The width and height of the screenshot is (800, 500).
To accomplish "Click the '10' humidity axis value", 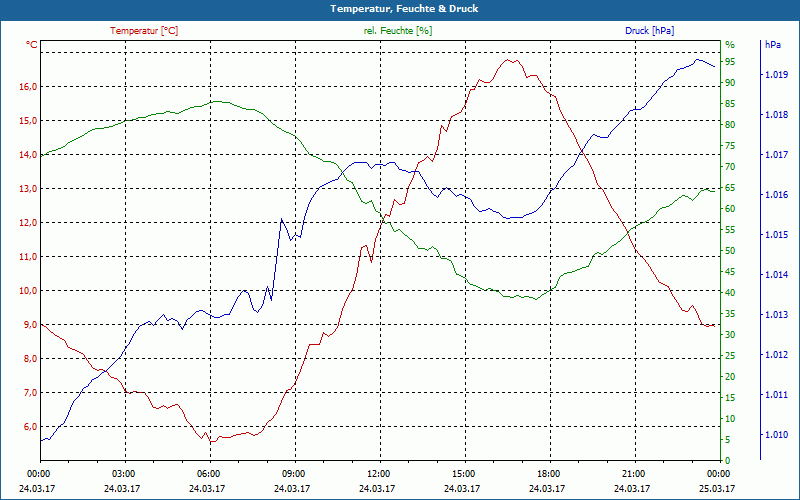I will [x=730, y=418].
